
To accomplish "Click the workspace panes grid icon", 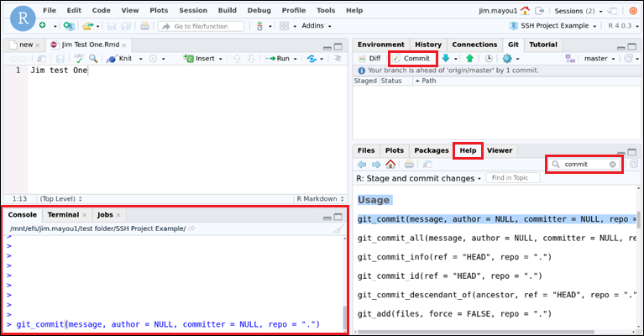I will point(284,26).
